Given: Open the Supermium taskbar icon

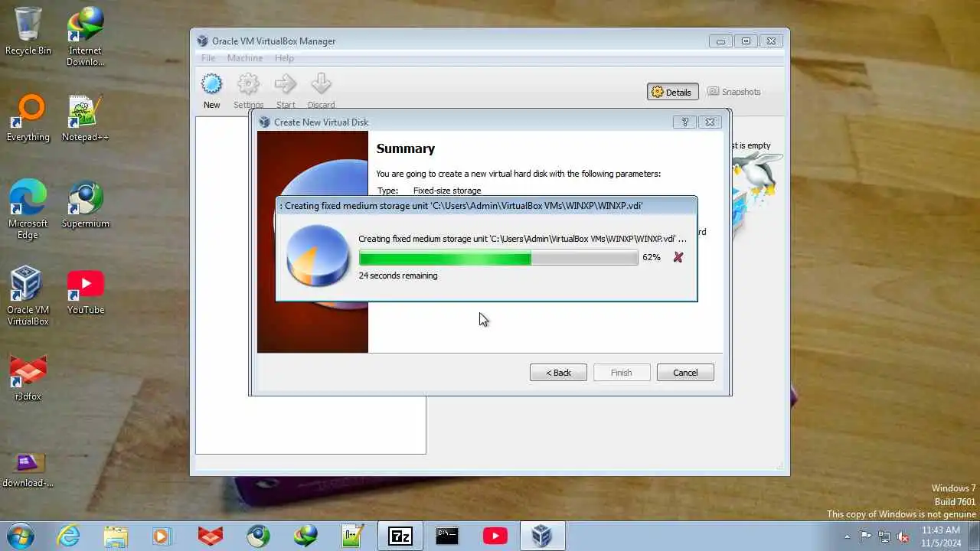Looking at the screenshot, I should pyautogui.click(x=258, y=536).
